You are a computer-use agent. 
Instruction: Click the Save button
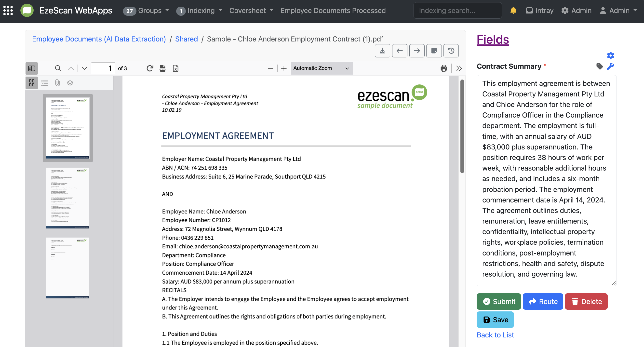[x=495, y=320]
